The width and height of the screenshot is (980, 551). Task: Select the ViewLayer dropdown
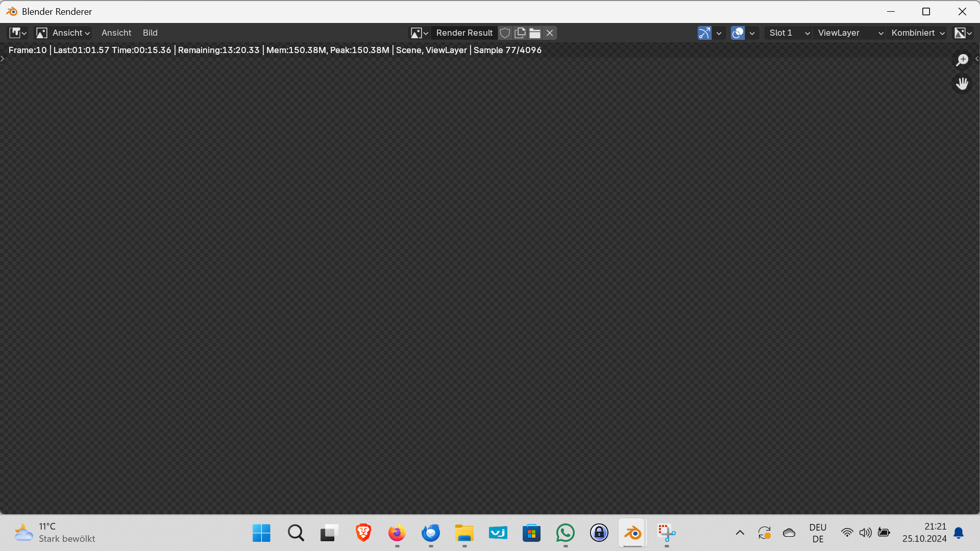(850, 33)
